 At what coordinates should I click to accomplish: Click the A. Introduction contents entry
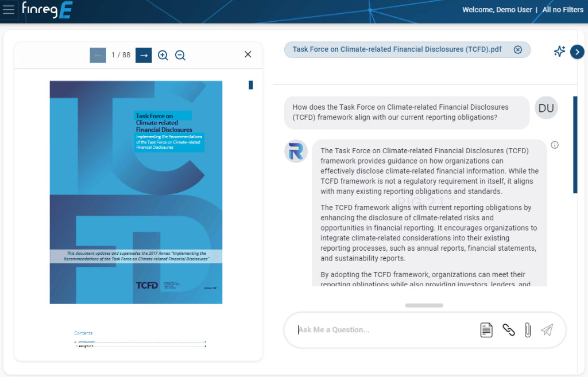click(140, 342)
